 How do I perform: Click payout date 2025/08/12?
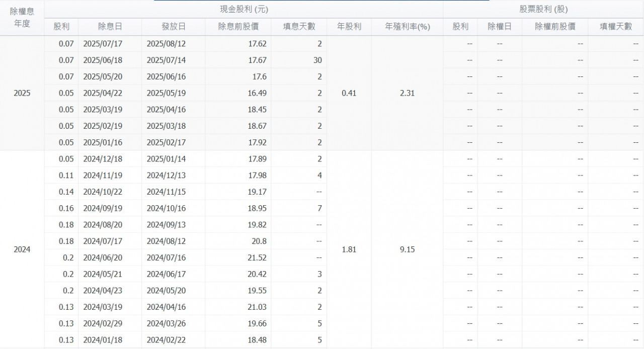click(x=167, y=44)
